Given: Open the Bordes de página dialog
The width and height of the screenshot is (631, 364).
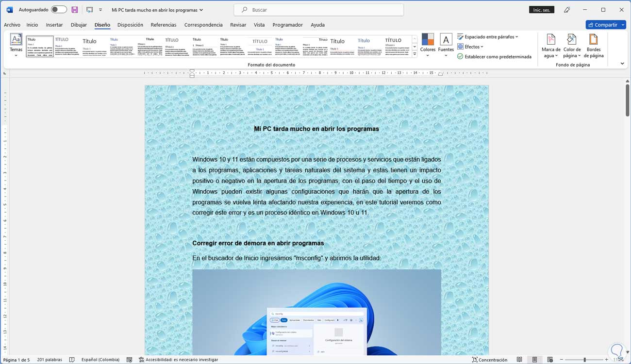Looking at the screenshot, I should tap(594, 46).
